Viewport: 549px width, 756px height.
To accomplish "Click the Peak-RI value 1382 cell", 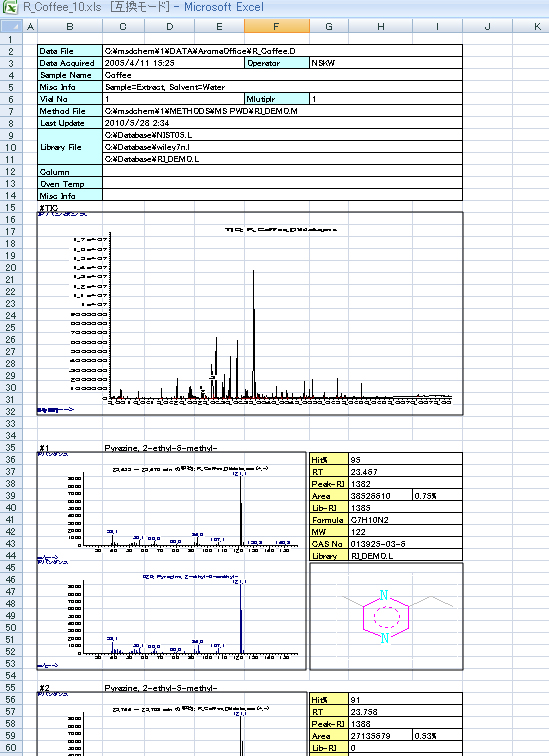I will coord(405,484).
